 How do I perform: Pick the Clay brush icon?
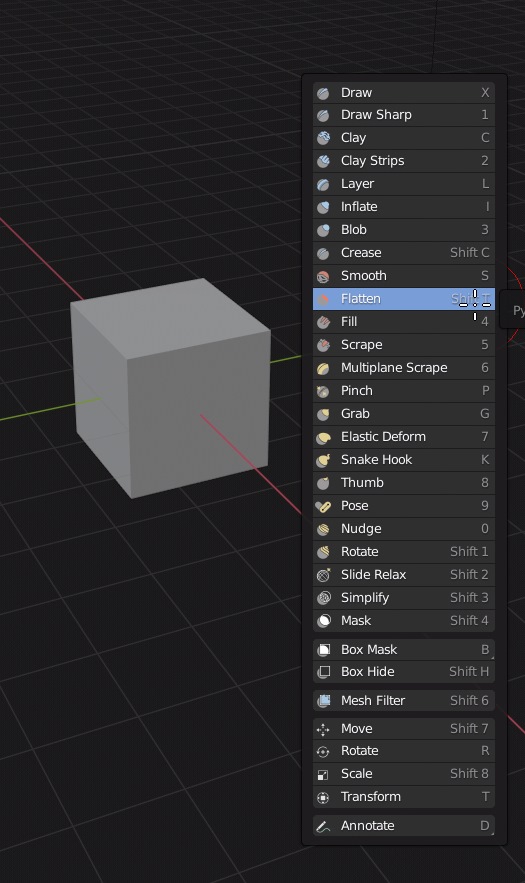pyautogui.click(x=323, y=138)
